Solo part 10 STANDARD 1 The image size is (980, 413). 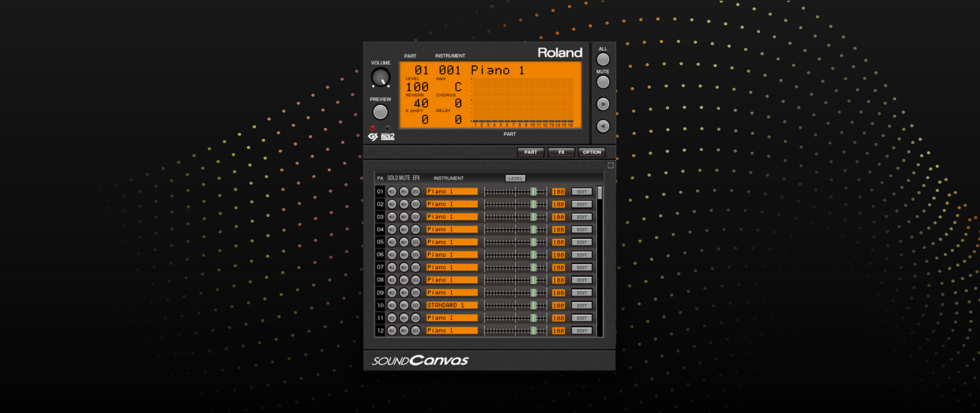[x=392, y=305]
